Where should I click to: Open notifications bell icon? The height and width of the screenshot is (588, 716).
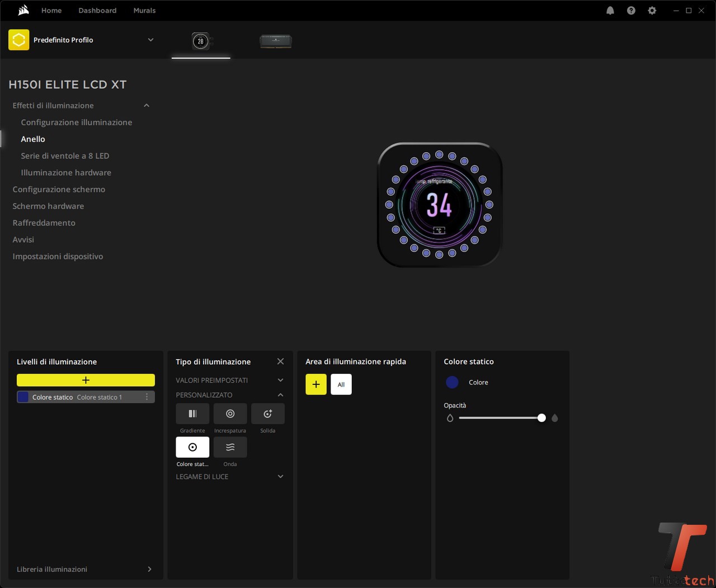[610, 11]
